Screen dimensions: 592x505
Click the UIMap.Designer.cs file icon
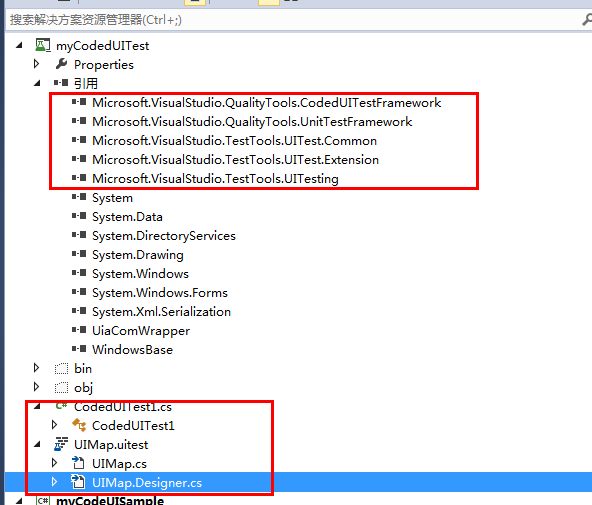coord(78,482)
